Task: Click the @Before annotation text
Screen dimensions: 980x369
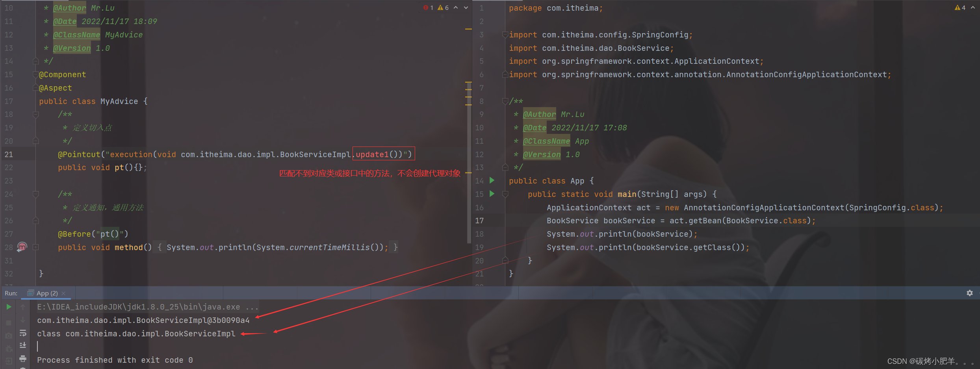Action: (x=74, y=234)
